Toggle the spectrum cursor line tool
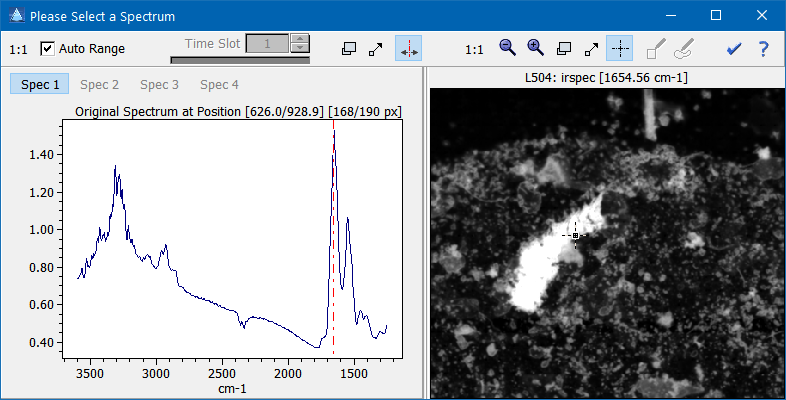The width and height of the screenshot is (786, 400). tap(409, 49)
